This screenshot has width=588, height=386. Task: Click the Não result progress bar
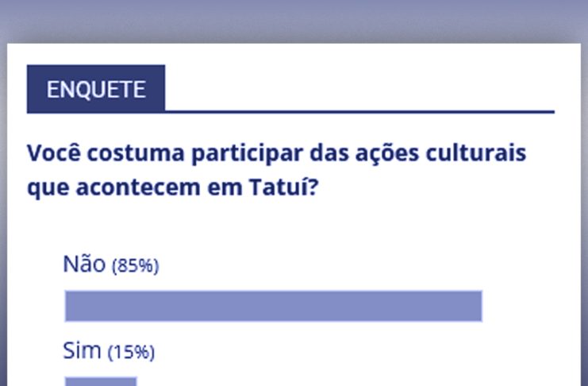coord(273,306)
